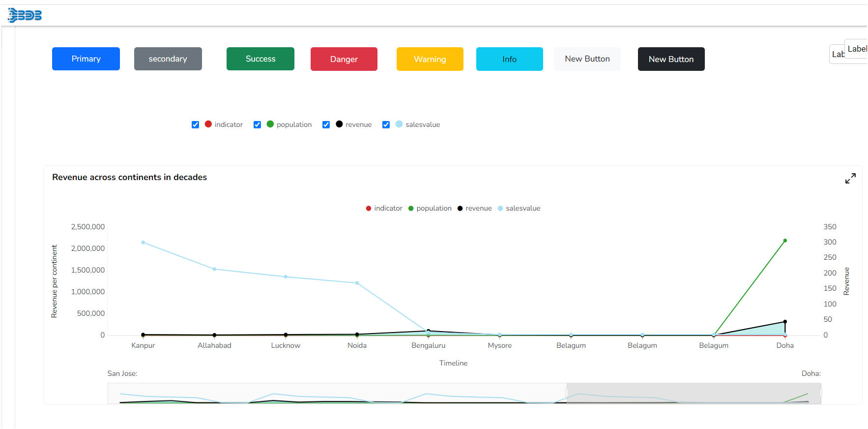Screen dimensions: 868x429
Task: Click the 300 right axis tick
Action: [830, 242]
